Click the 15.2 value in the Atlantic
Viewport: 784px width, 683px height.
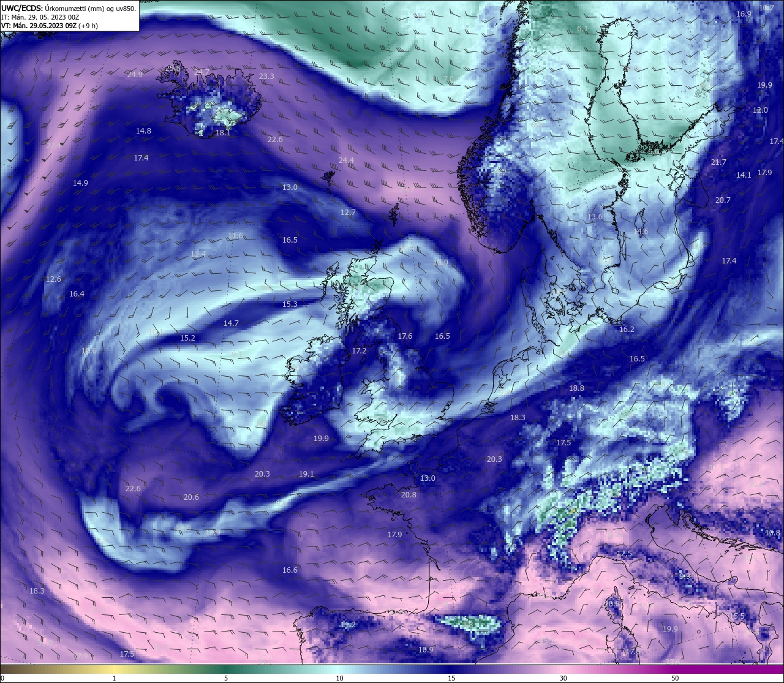click(x=187, y=338)
